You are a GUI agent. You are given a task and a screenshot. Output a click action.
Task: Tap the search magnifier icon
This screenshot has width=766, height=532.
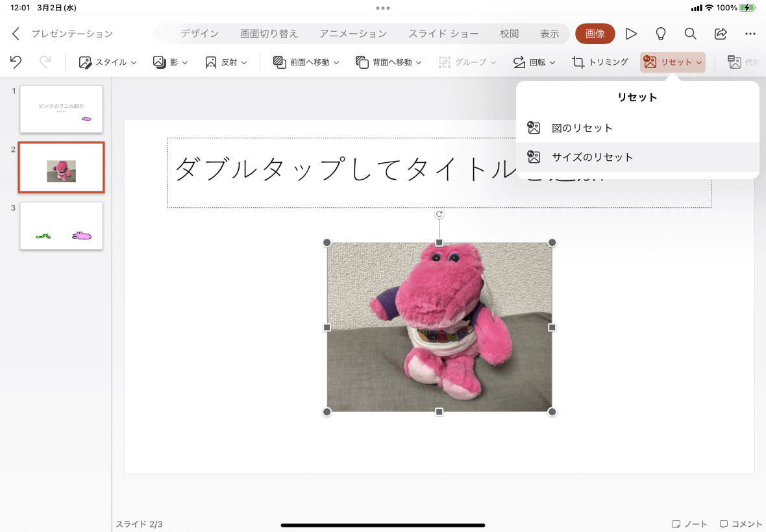(690, 34)
